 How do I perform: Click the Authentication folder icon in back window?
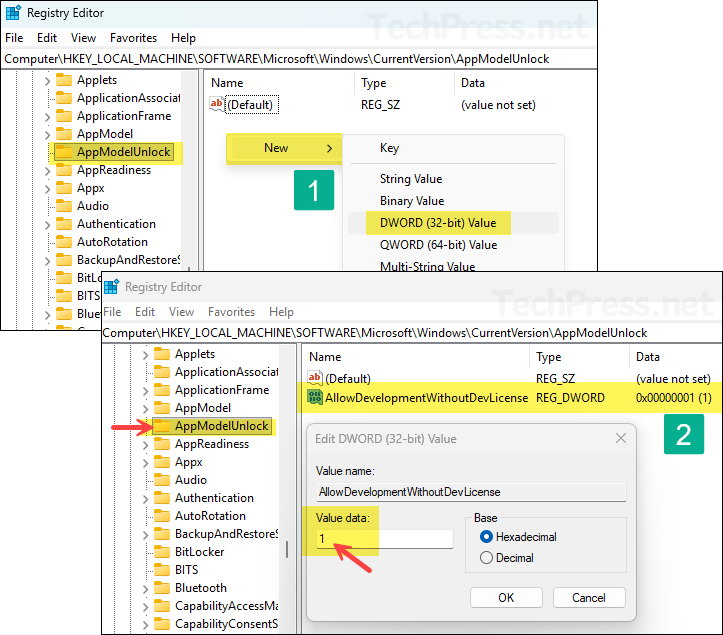[x=64, y=224]
